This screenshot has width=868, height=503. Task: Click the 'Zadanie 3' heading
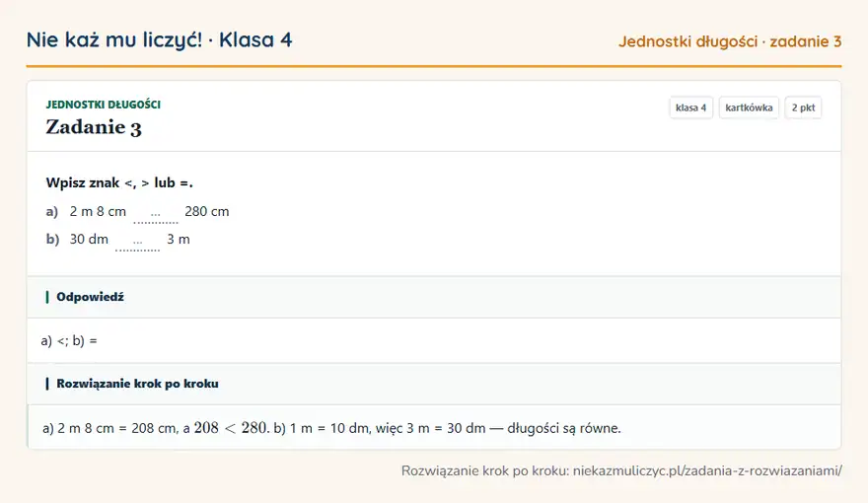pyautogui.click(x=94, y=127)
